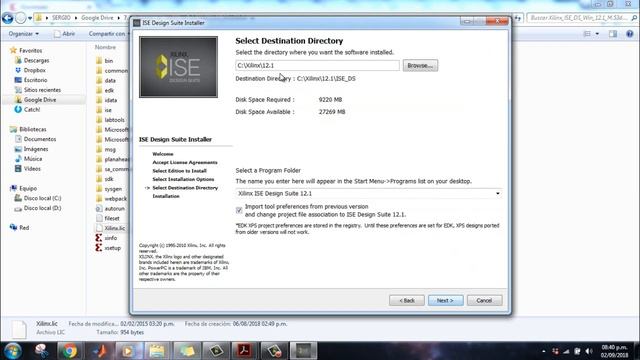Click Explorer forward navigation arrow
The height and width of the screenshot is (360, 640).
20,18
